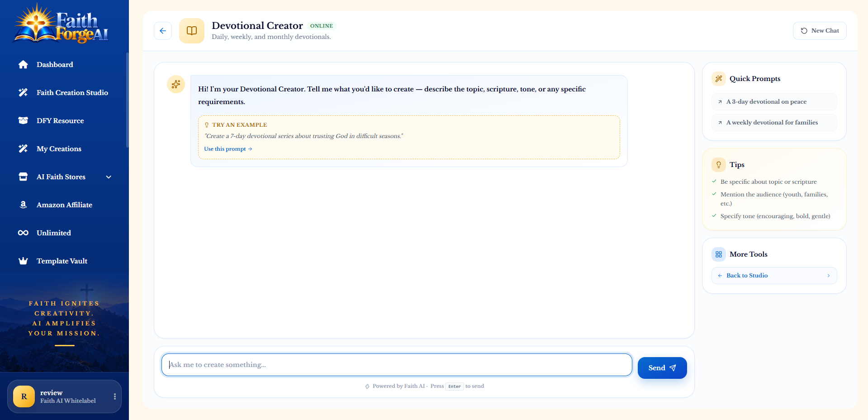Click the Template Vault crown icon
The height and width of the screenshot is (420, 868).
click(23, 261)
